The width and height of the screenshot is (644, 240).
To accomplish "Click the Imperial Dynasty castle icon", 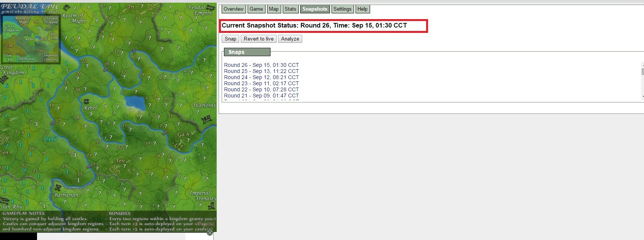I will click(x=211, y=206).
